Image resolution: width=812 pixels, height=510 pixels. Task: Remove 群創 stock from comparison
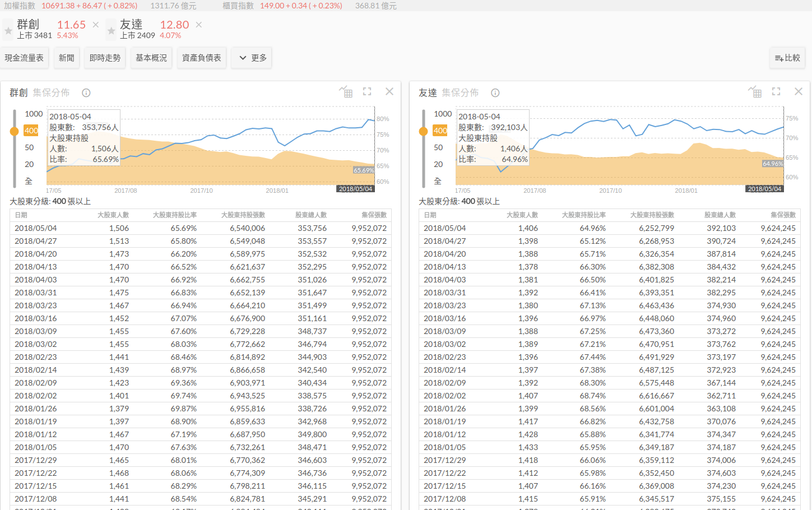click(x=96, y=25)
